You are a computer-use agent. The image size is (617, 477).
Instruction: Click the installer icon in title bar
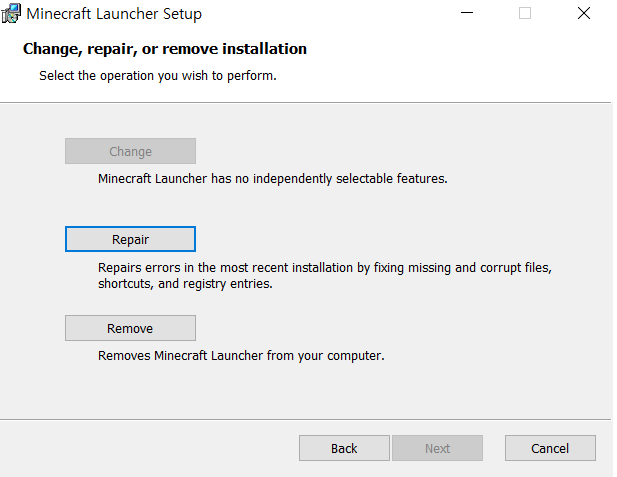point(11,14)
